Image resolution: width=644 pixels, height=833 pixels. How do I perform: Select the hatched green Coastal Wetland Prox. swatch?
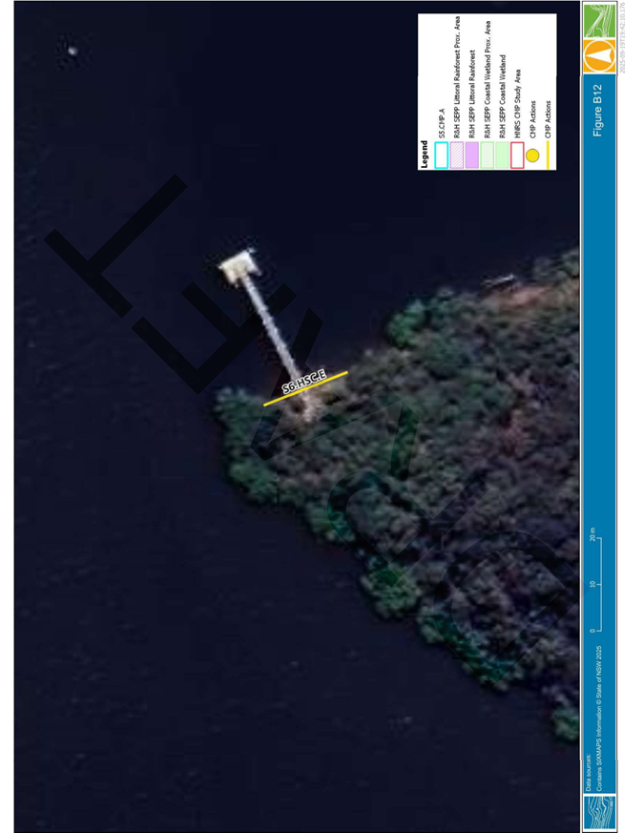pyautogui.click(x=487, y=155)
